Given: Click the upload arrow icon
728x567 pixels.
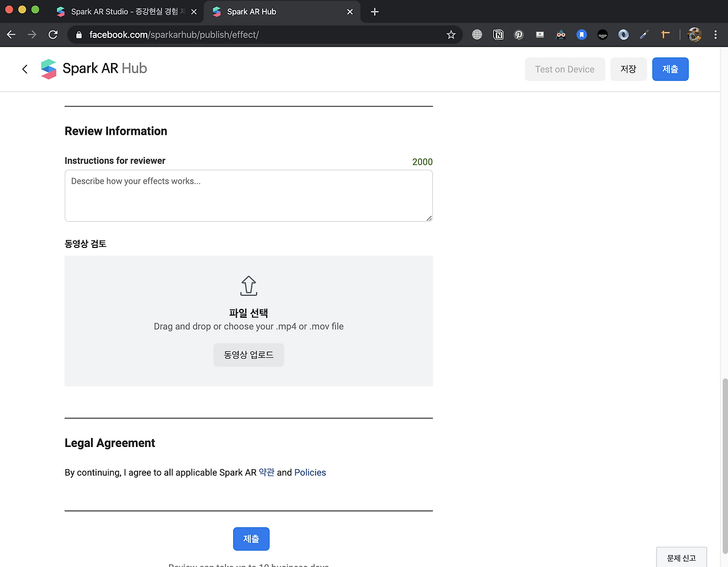Looking at the screenshot, I should 249,286.
